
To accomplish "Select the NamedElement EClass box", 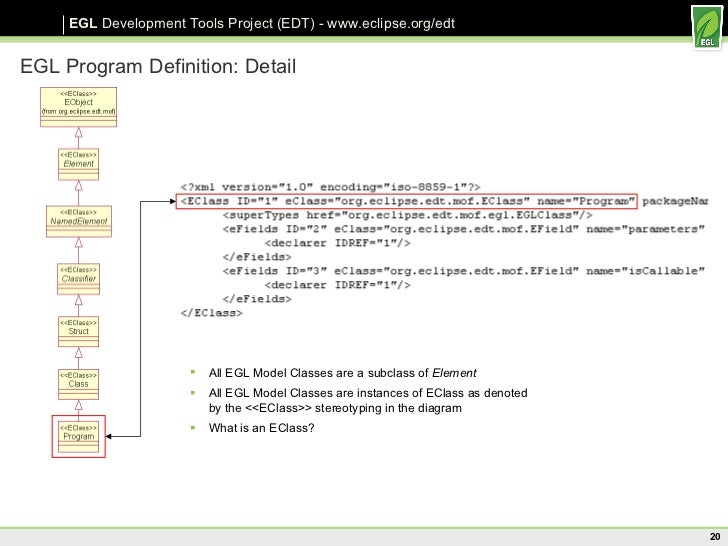I will pyautogui.click(x=78, y=221).
